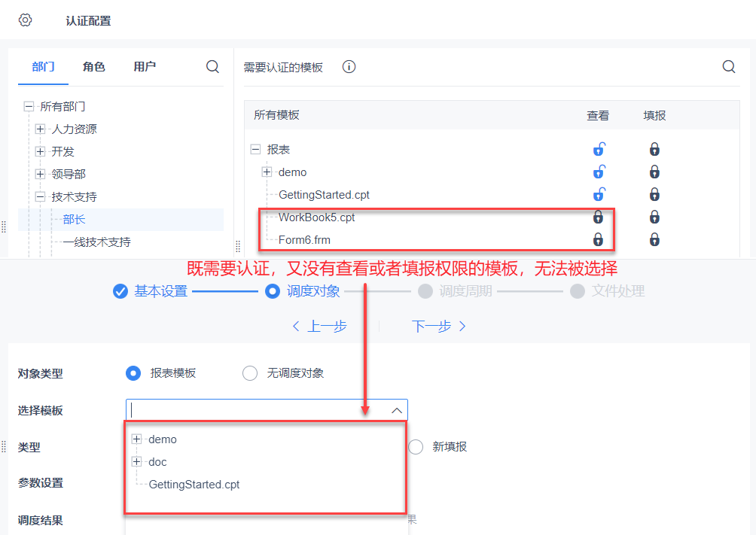
Task: Select 一线技术支持 in department tree
Action: [97, 242]
